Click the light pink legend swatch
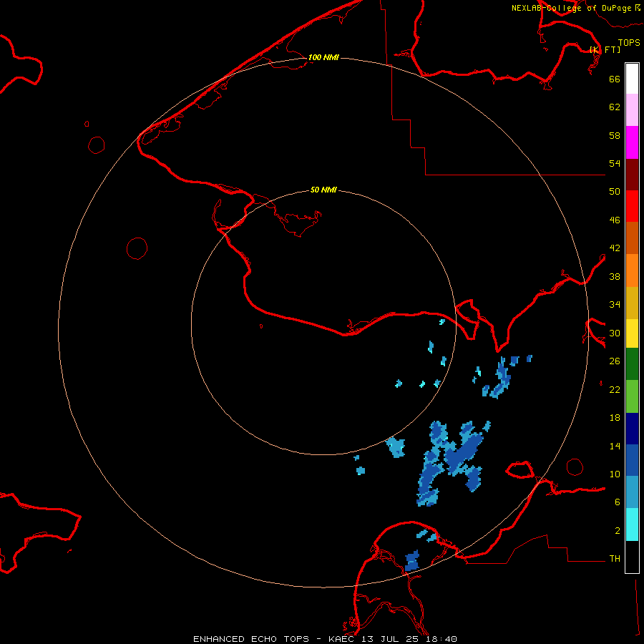 coord(632,109)
